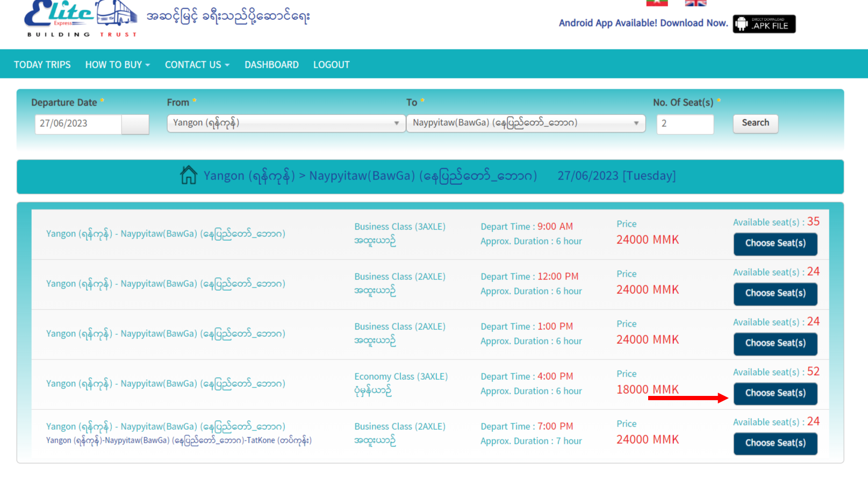Choose seats for the 7:00 PM trip
This screenshot has width=868, height=484.
(775, 443)
